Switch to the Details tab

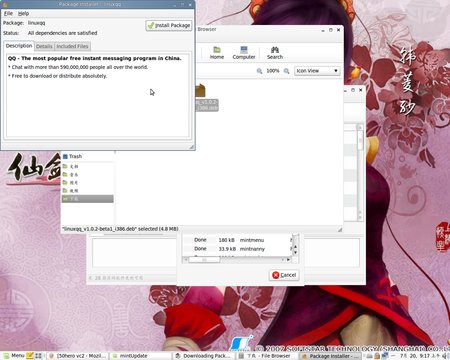tap(44, 46)
